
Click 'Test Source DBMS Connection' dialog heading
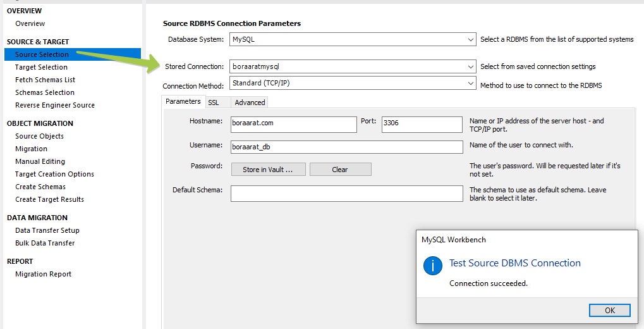pos(515,263)
